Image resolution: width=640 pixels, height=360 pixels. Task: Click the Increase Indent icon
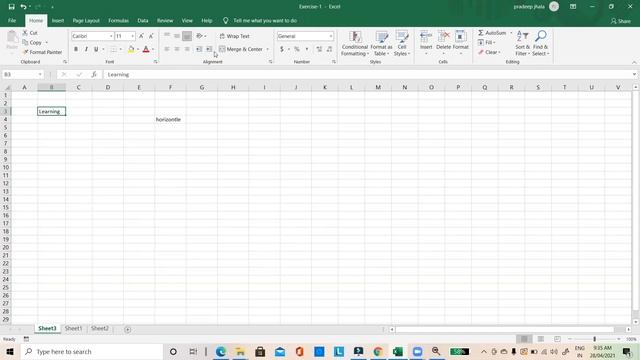pyautogui.click(x=209, y=49)
